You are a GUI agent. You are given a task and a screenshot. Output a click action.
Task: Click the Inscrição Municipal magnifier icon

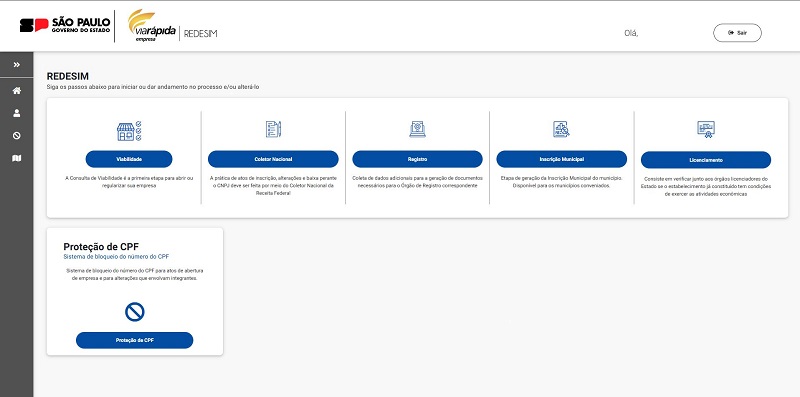[x=561, y=129]
